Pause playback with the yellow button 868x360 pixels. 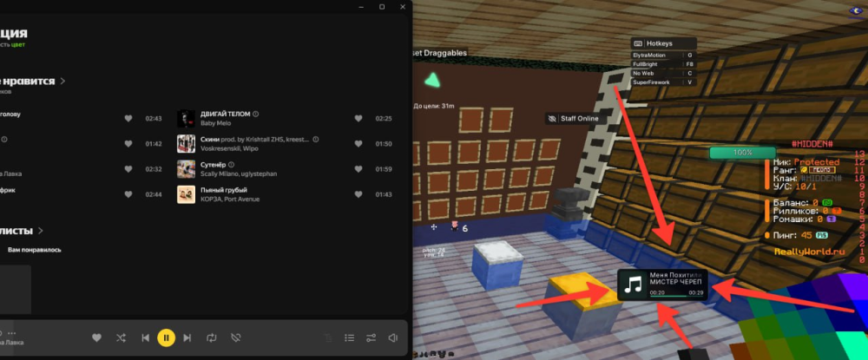(166, 337)
